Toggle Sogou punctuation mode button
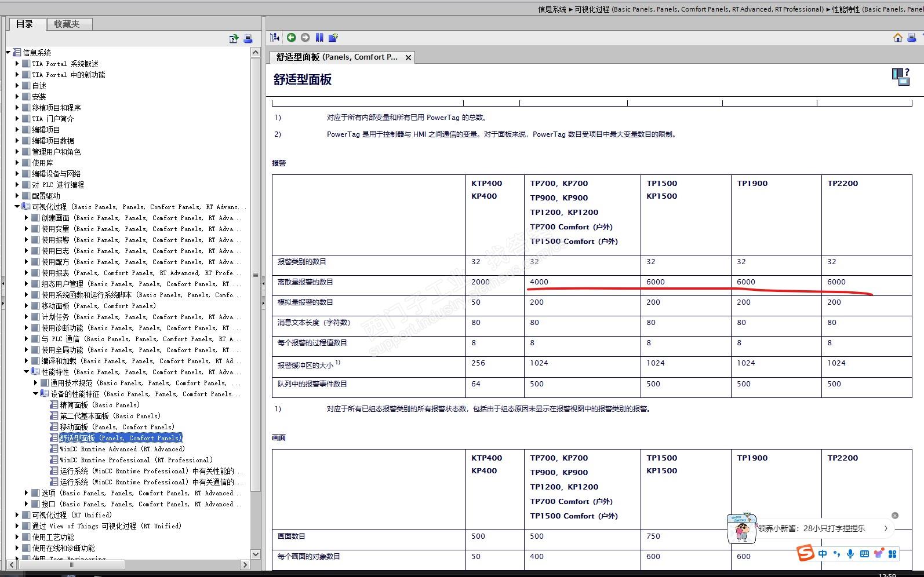924x577 pixels. (836, 554)
